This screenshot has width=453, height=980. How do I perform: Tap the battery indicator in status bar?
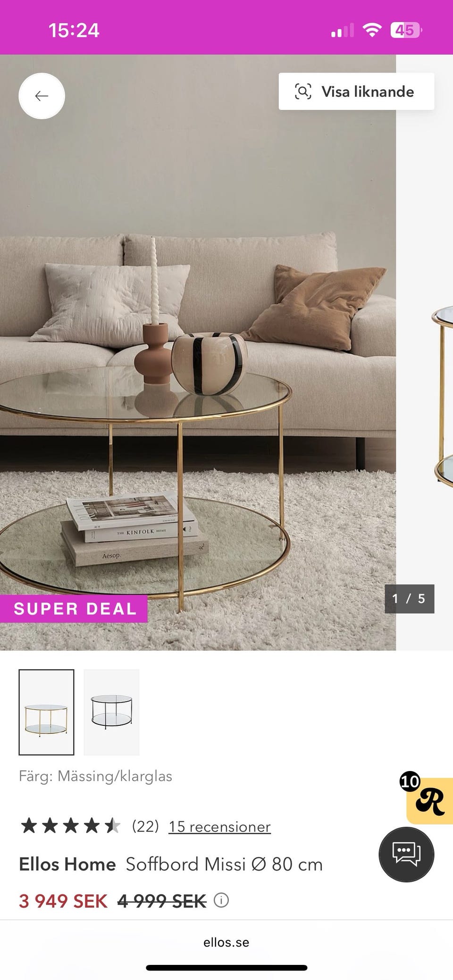click(x=406, y=31)
